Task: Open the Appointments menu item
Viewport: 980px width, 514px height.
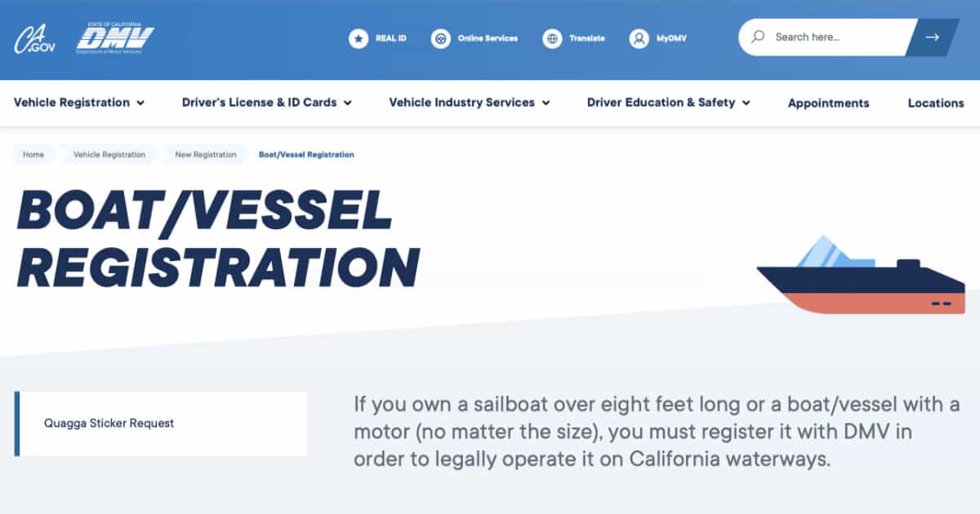Action: pos(828,103)
